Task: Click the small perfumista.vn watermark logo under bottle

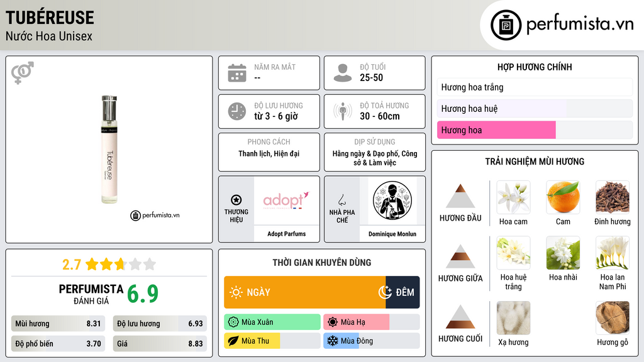Action: [x=155, y=216]
